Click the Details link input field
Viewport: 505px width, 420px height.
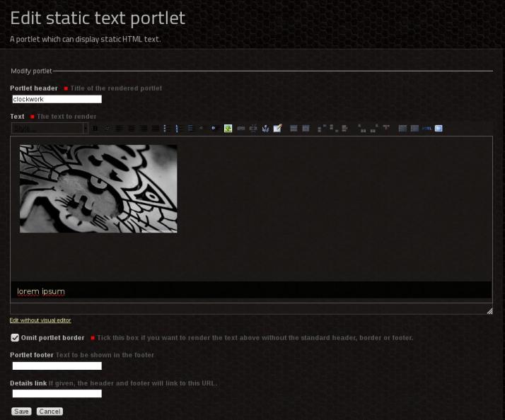tap(57, 394)
